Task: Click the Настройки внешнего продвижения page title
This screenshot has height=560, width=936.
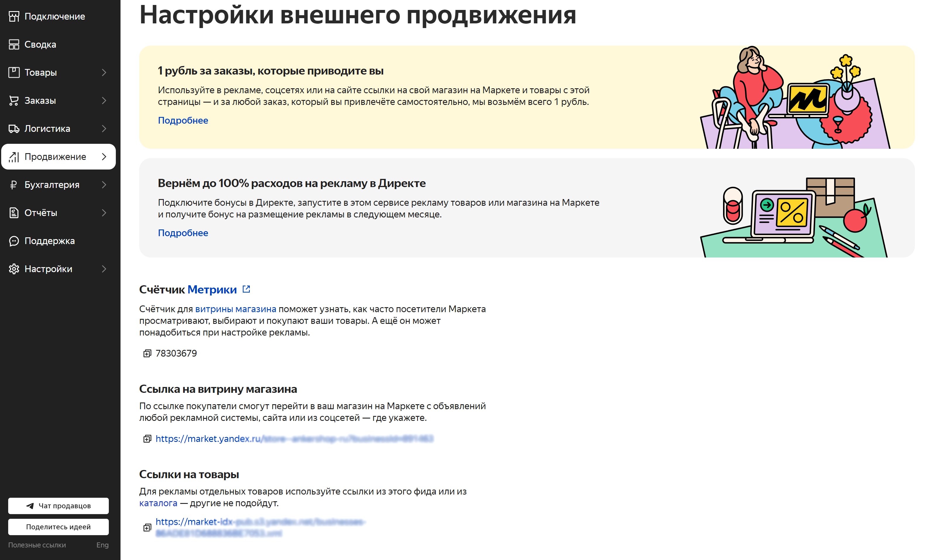Action: 357,15
